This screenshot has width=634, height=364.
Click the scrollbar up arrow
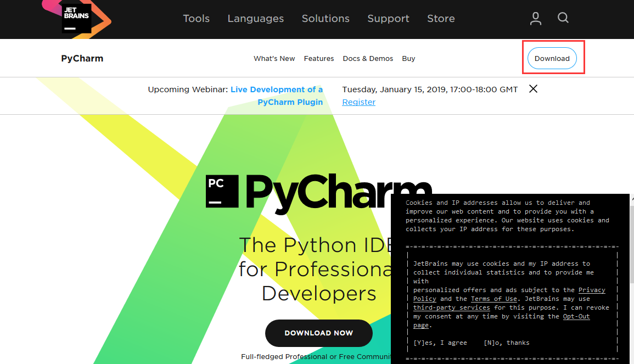pos(631,197)
